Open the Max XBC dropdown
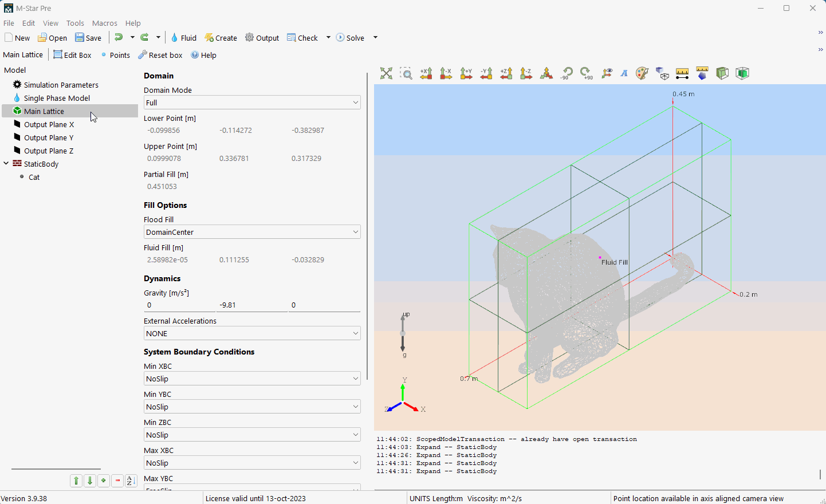The image size is (826, 504). coord(252,463)
